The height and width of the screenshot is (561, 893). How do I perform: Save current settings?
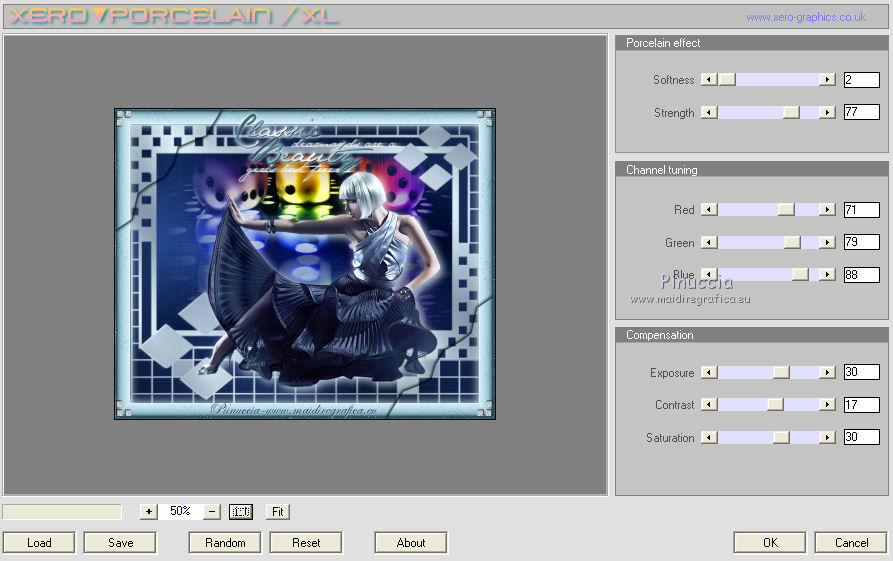point(120,543)
